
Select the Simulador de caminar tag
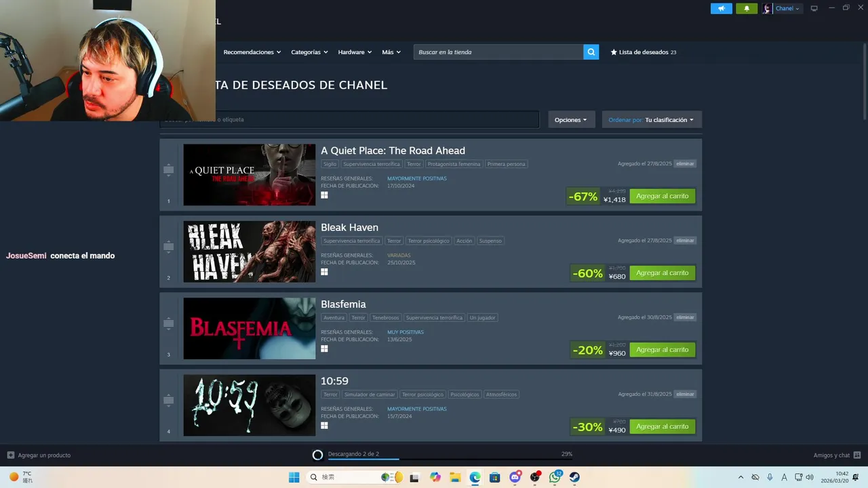[369, 394]
